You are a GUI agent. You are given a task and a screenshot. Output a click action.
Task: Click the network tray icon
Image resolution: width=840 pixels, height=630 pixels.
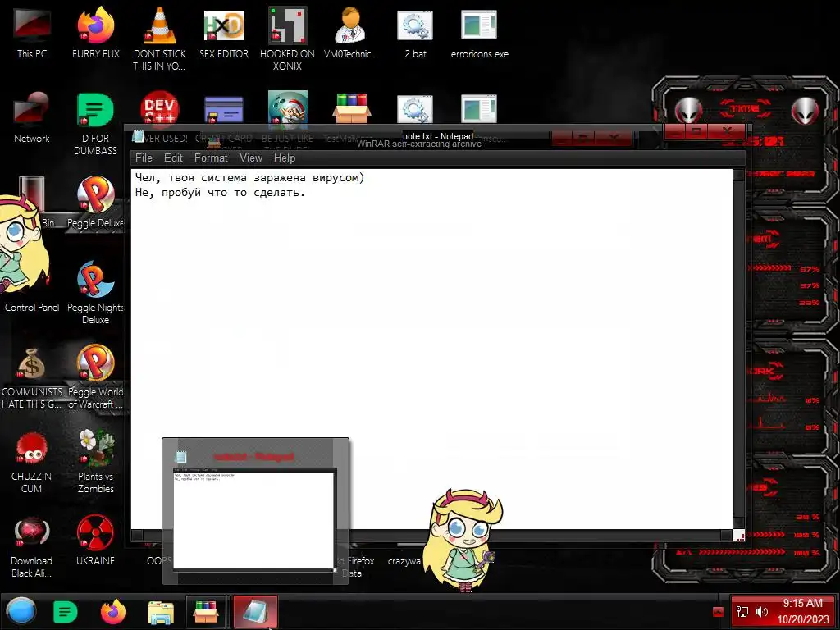pyautogui.click(x=742, y=612)
